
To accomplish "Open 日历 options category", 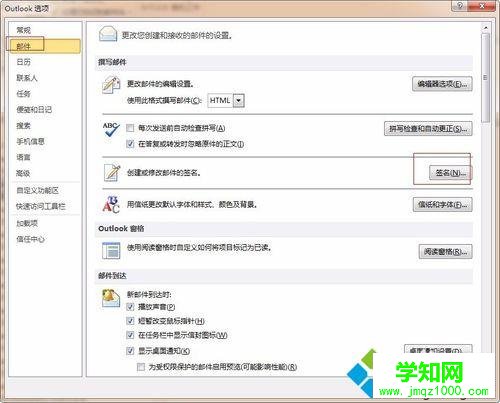I will pos(23,62).
